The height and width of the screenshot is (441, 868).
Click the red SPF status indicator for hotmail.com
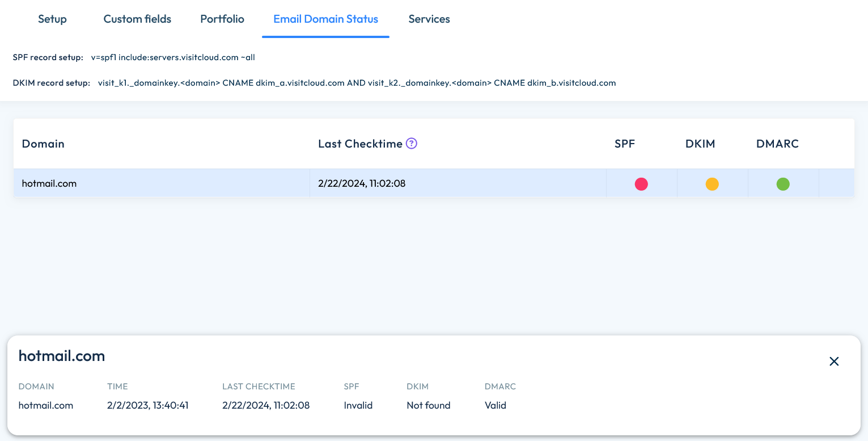[641, 184]
